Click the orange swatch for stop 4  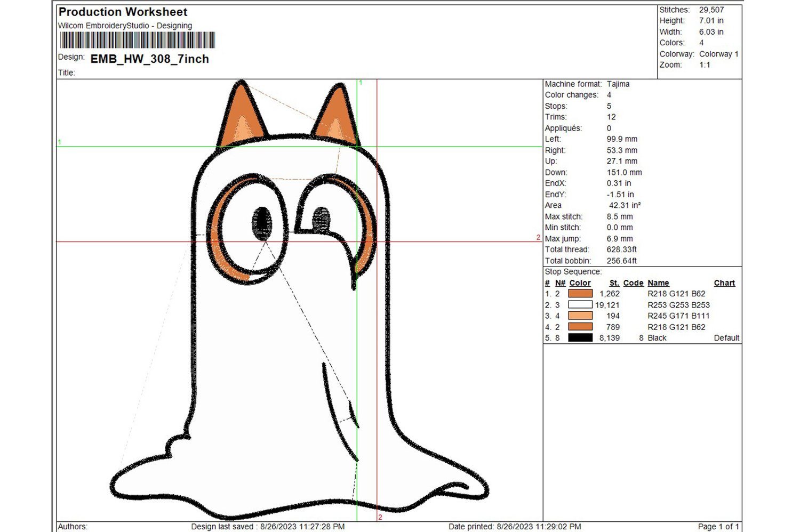pyautogui.click(x=580, y=327)
